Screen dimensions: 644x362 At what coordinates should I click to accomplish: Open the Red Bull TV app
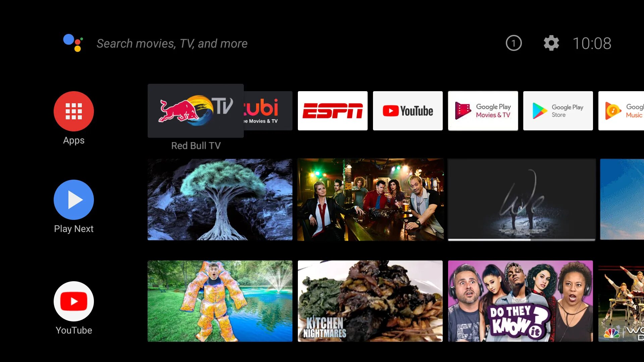196,111
